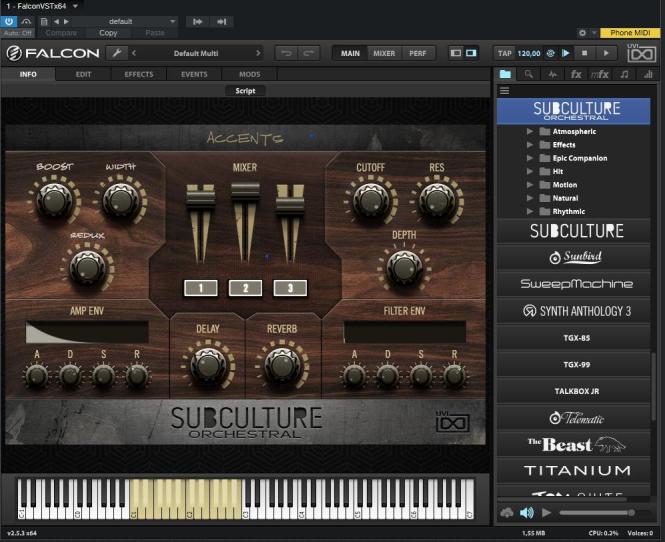Select the SweepMachine library

pos(573,284)
